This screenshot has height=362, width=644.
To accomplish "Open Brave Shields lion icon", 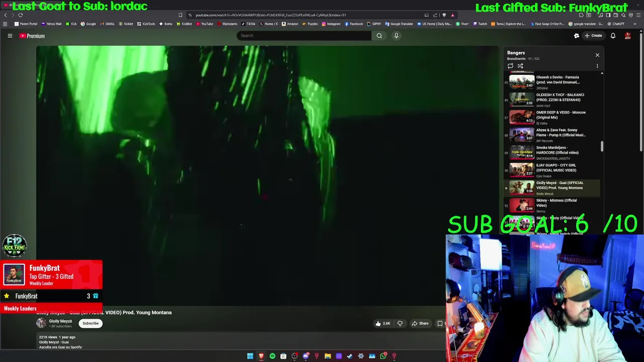I will coord(444,15).
